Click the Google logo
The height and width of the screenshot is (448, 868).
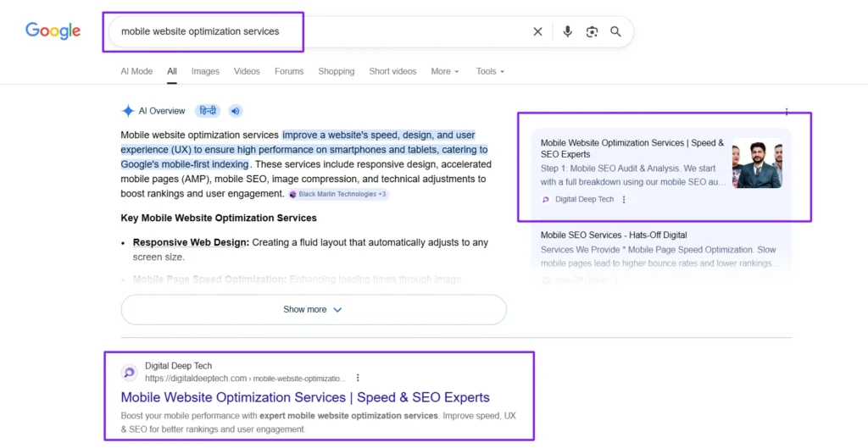pos(53,31)
